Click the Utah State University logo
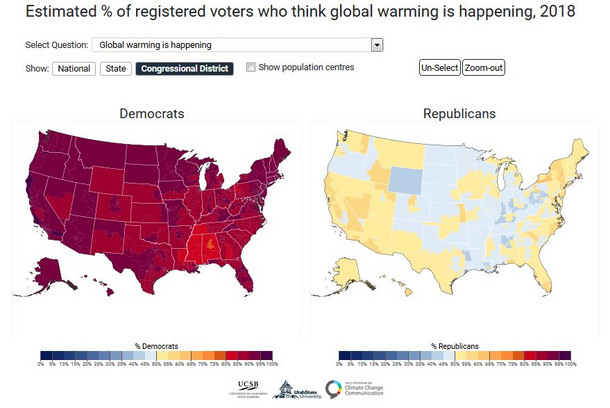The height and width of the screenshot is (408, 610). [296, 390]
